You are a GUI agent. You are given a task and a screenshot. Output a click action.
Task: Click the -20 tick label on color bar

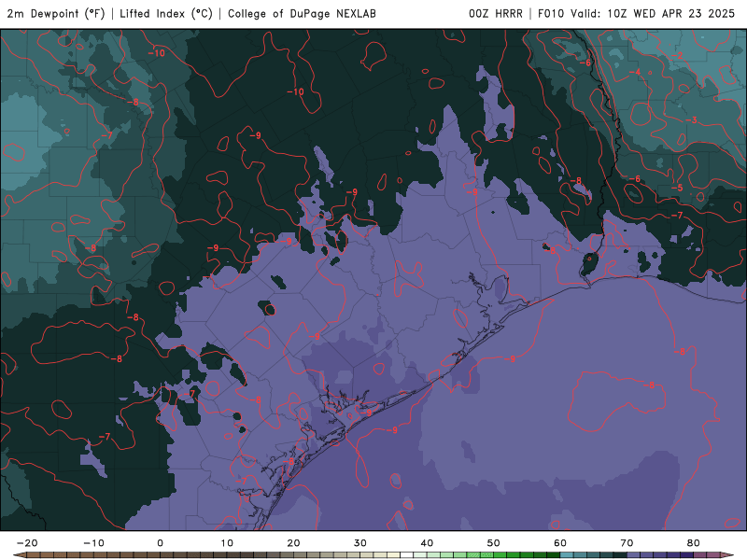pos(27,543)
